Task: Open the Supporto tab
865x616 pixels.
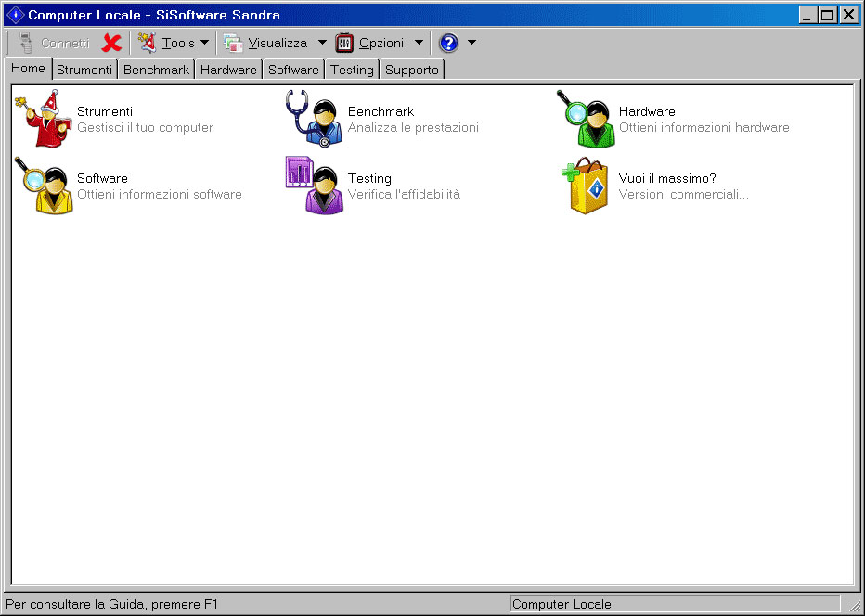Action: [x=411, y=69]
